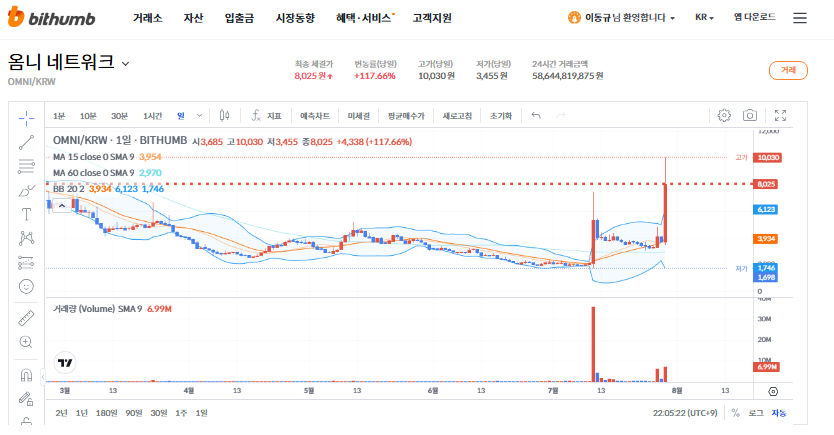Viewport: 834px width, 435px height.
Task: Toggle the percent scale mode
Action: point(736,413)
